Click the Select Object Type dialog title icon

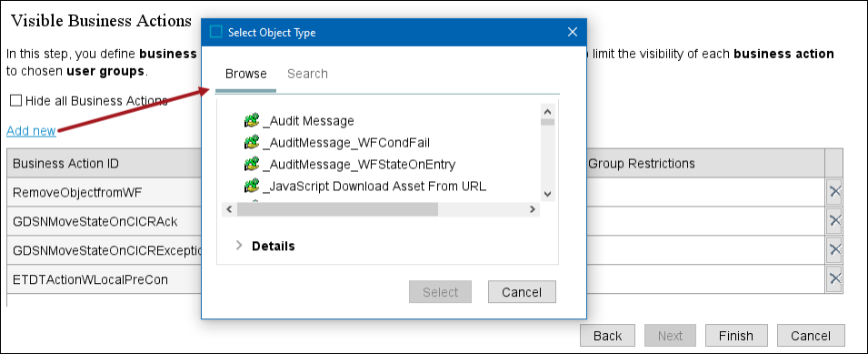216,32
